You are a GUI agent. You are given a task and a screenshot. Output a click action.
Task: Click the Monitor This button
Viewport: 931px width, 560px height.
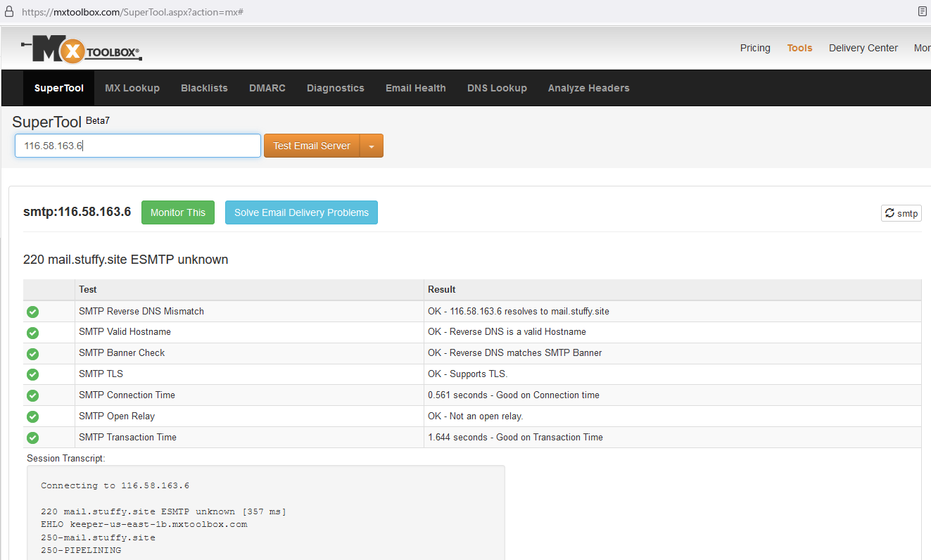(178, 212)
